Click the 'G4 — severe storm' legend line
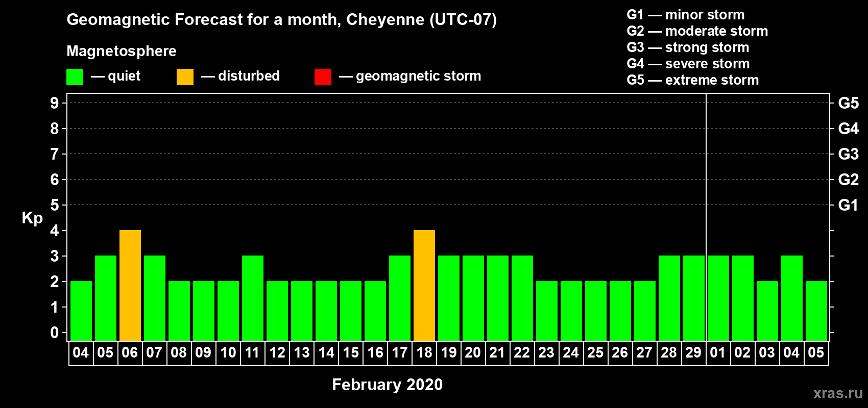 pos(688,64)
